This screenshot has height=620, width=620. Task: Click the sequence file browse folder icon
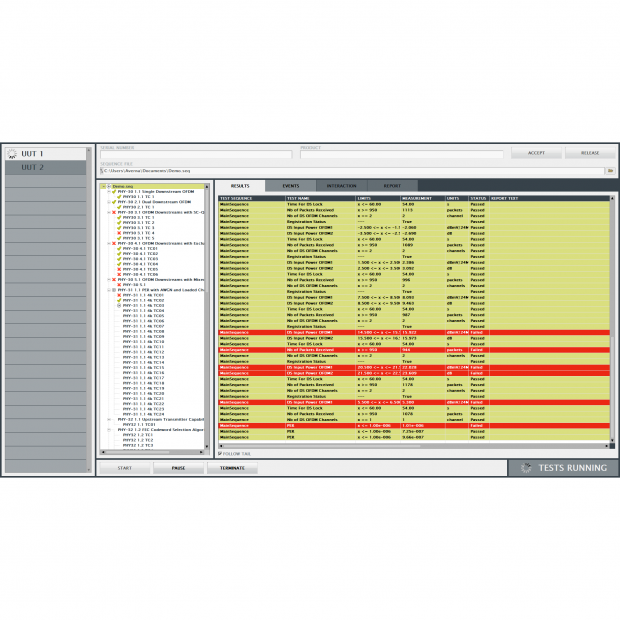609,171
